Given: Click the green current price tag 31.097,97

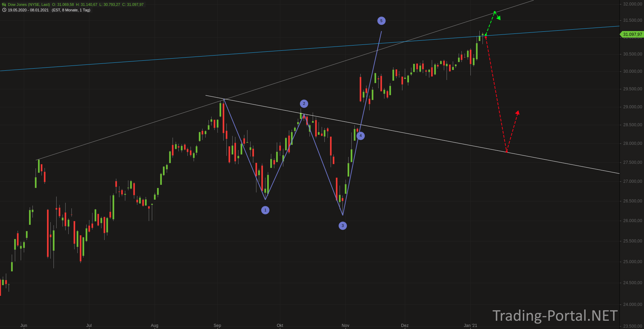Looking at the screenshot, I should (x=632, y=34).
